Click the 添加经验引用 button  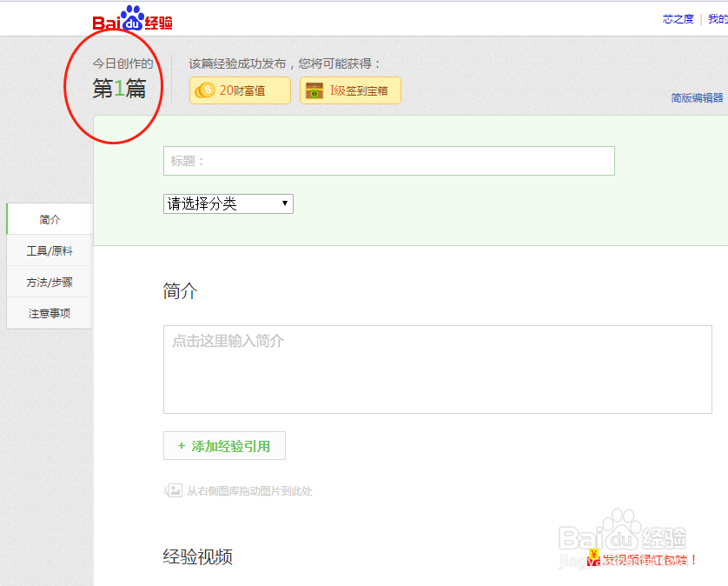pyautogui.click(x=224, y=445)
